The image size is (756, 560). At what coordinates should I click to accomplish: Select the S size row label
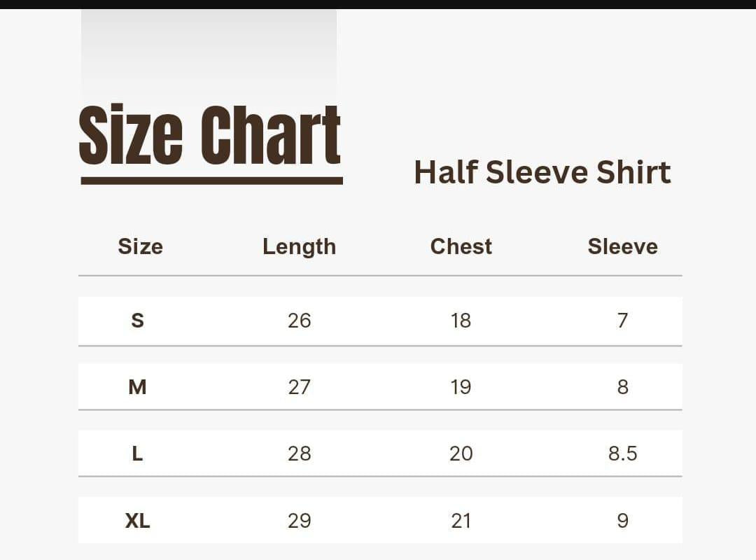pyautogui.click(x=137, y=321)
